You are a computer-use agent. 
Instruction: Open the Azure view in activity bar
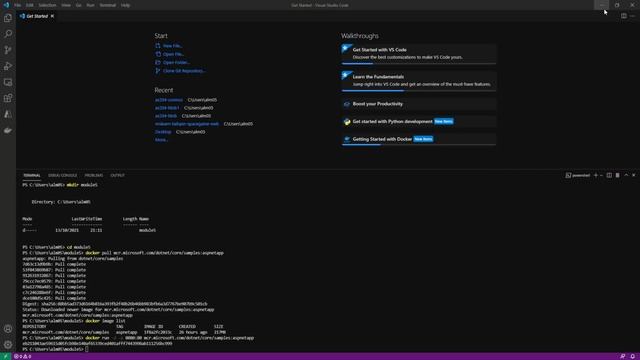click(8, 115)
